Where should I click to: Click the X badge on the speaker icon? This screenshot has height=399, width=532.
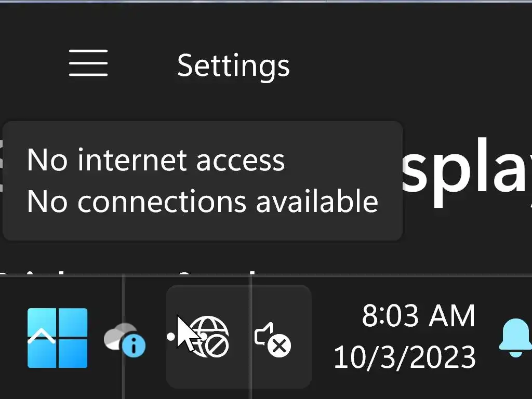(x=281, y=346)
